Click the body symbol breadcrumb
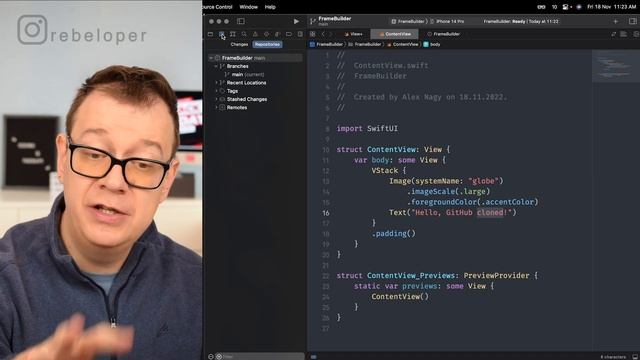The height and width of the screenshot is (360, 640). click(x=432, y=44)
